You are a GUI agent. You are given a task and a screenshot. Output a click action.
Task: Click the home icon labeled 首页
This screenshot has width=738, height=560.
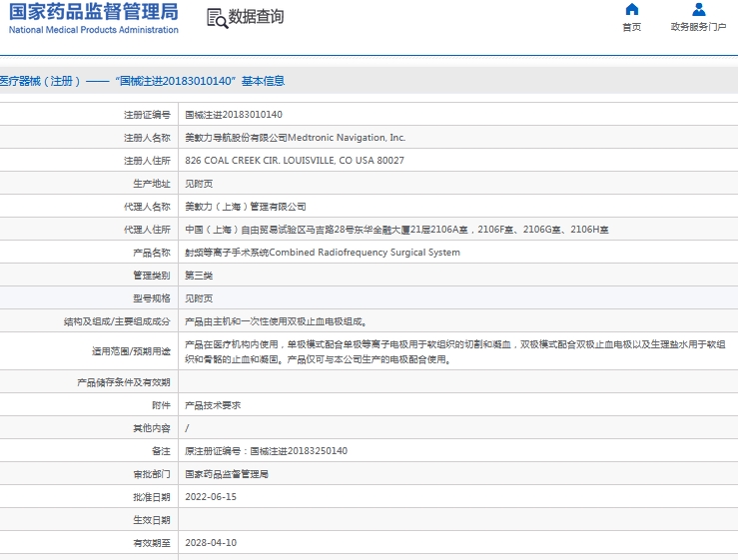click(x=631, y=9)
